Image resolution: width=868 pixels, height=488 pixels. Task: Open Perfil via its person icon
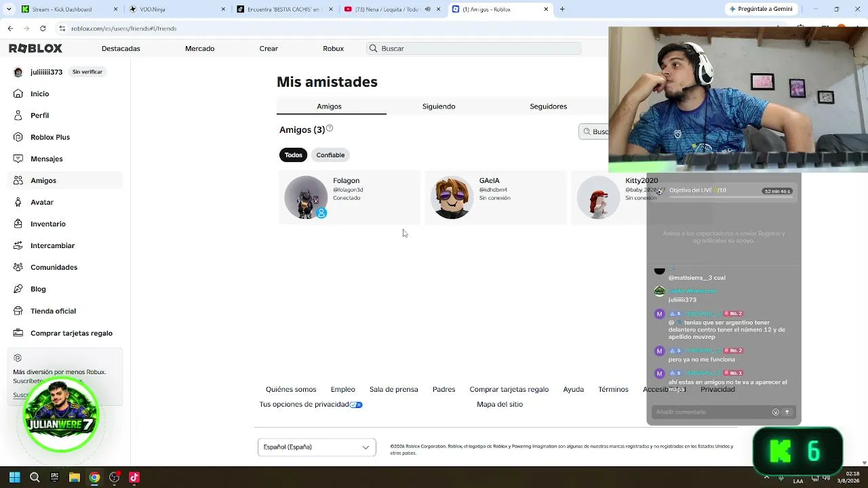(18, 115)
